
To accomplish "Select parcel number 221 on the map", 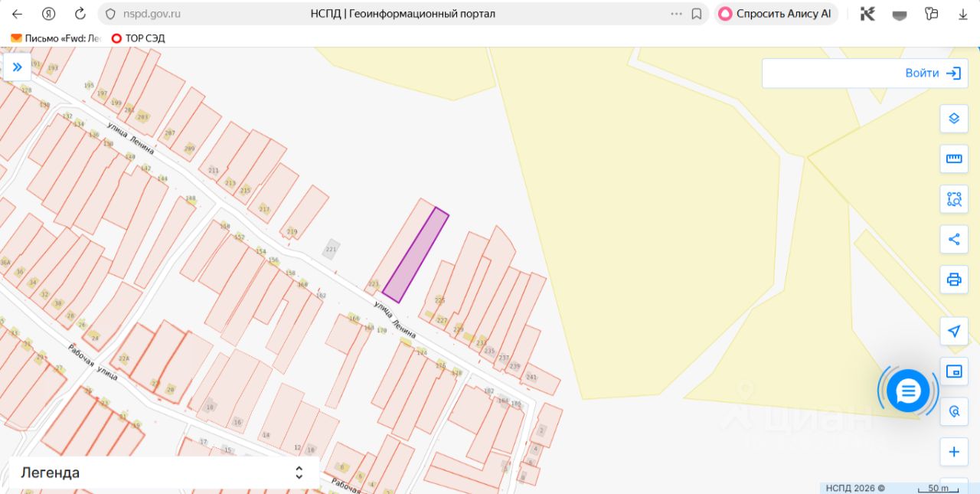I will [x=331, y=250].
